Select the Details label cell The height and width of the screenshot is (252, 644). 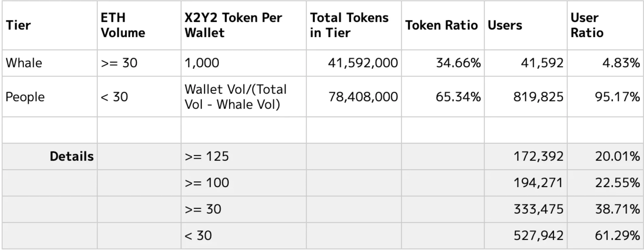[x=71, y=156]
